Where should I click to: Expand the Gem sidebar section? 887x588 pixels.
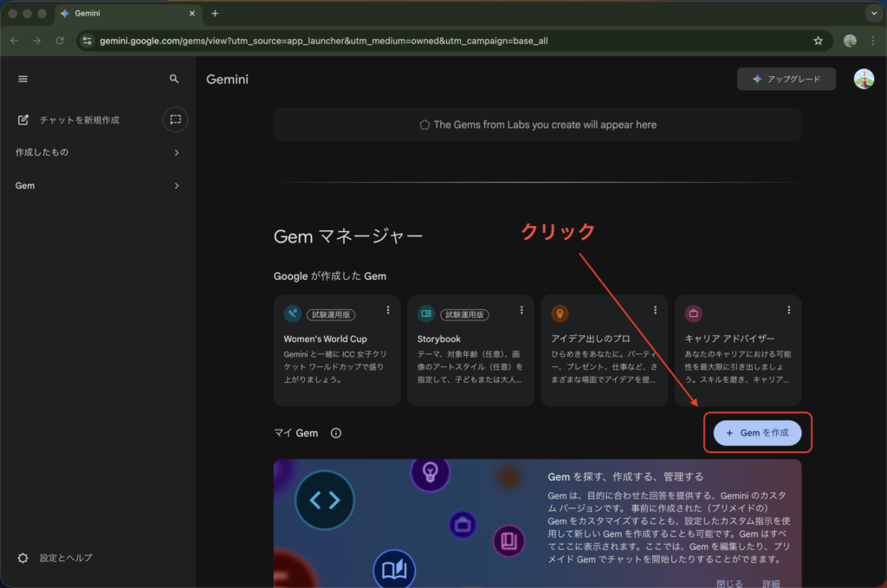coord(177,185)
